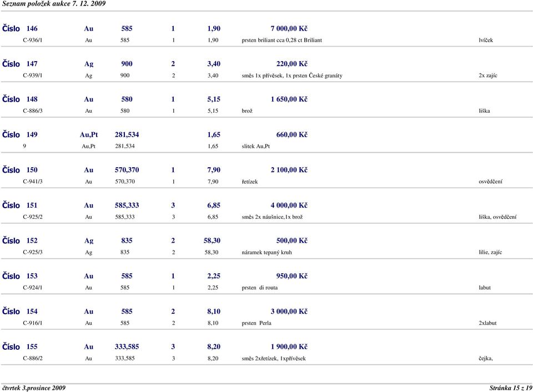533x392 pixels.
Task: Click the heading Číslo 146
Action: tap(20, 28)
